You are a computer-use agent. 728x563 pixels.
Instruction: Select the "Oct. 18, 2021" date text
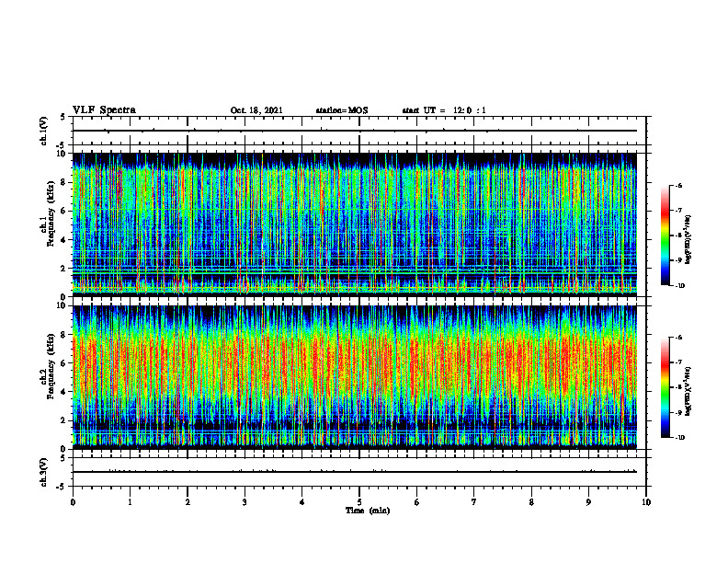(x=256, y=110)
